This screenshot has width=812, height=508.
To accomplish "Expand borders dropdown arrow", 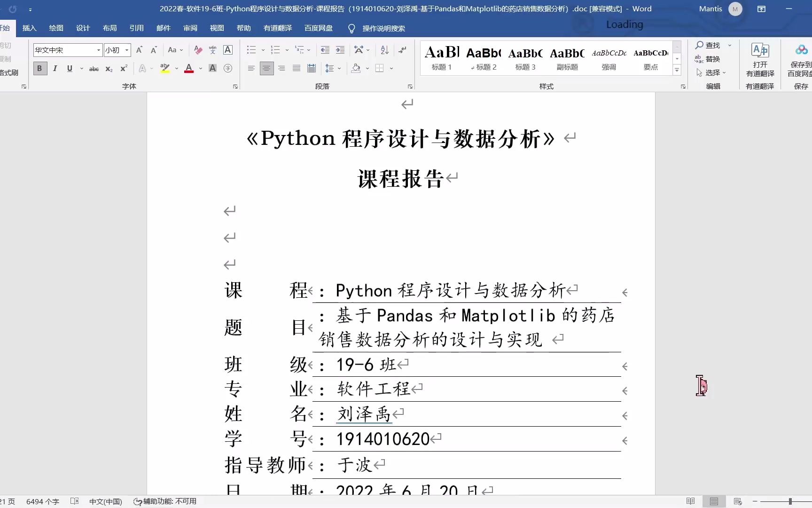I will pos(391,69).
